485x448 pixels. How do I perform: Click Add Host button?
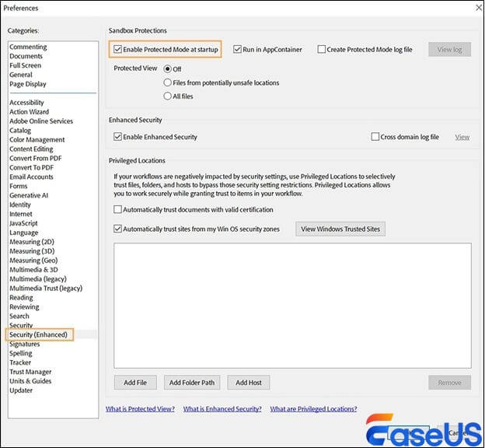[249, 383]
